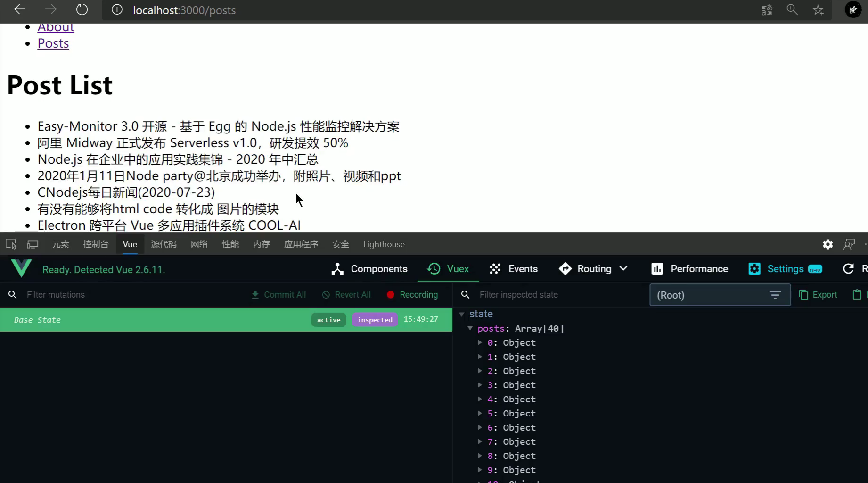Toggle the Vuex Recording button
The width and height of the screenshot is (868, 483).
[412, 295]
